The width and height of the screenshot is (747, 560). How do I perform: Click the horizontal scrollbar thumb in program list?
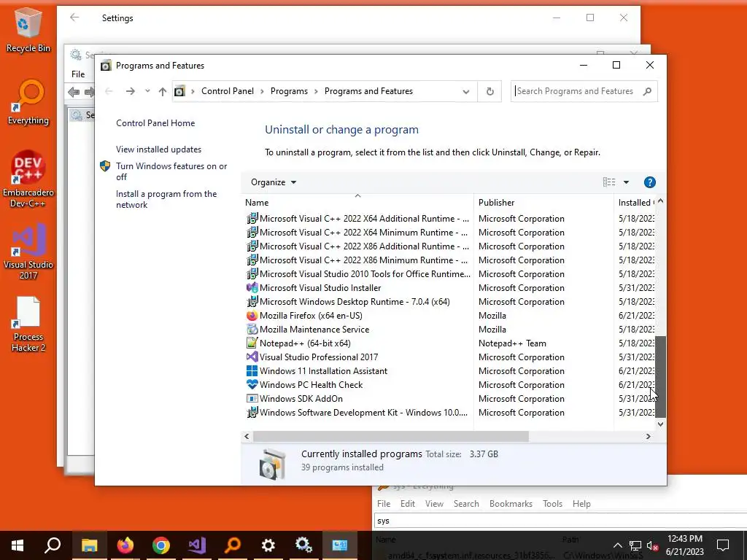click(391, 436)
